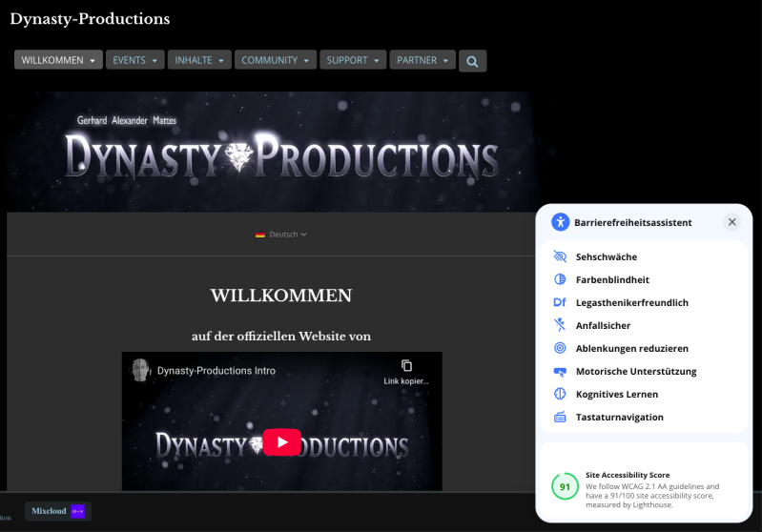The height and width of the screenshot is (532, 762).
Task: Click the WILLKOMMEN page heading
Action: point(281,296)
